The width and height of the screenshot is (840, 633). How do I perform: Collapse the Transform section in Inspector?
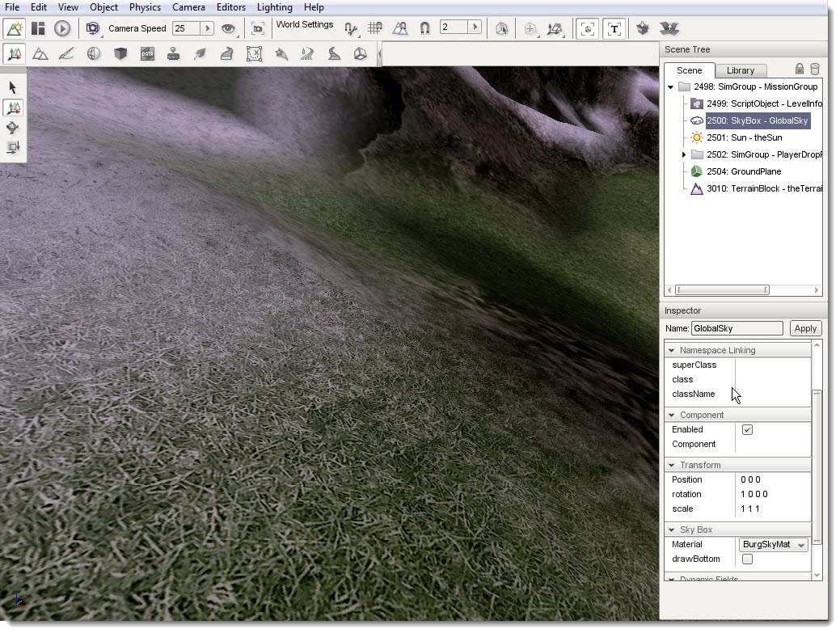[671, 466]
